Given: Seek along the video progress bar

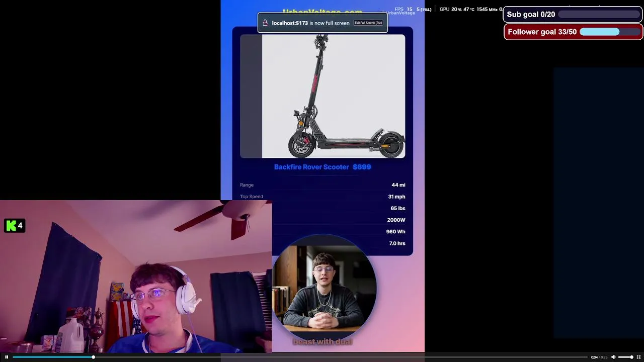Looking at the screenshot, I should click(x=300, y=357).
